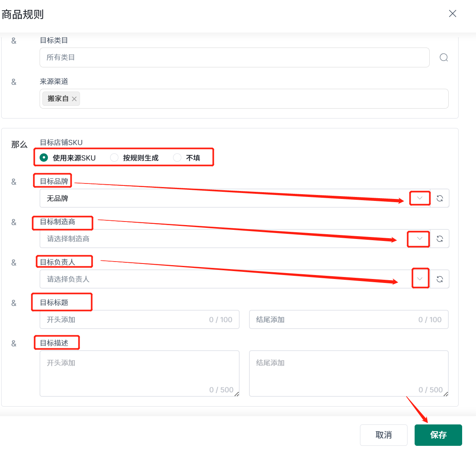The width and height of the screenshot is (476, 449).
Task: Click the 请选择负责人 select box
Action: click(235, 279)
